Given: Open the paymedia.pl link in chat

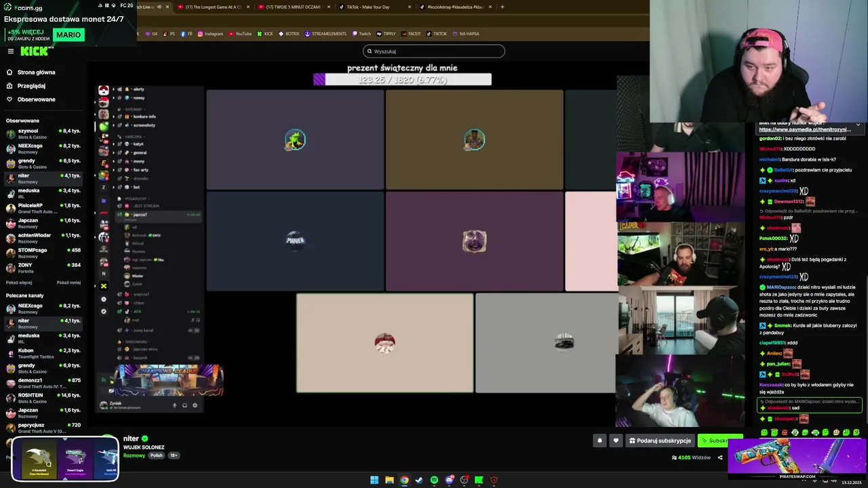Looking at the screenshot, I should [x=804, y=129].
